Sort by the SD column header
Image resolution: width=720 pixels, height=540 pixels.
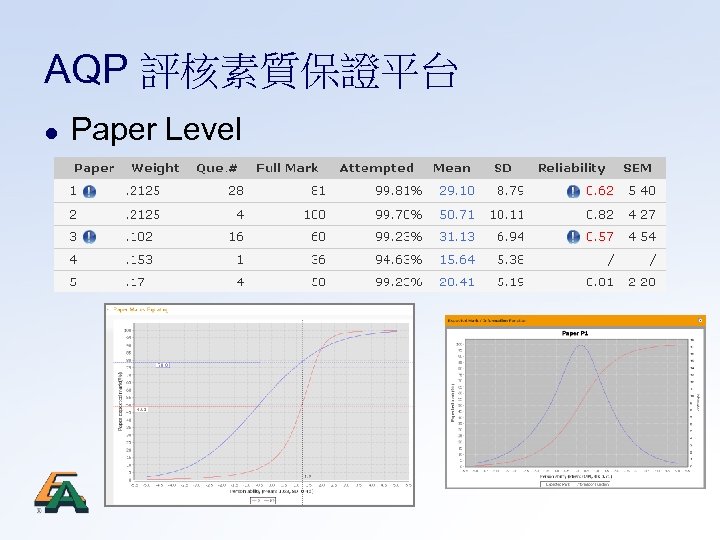502,168
